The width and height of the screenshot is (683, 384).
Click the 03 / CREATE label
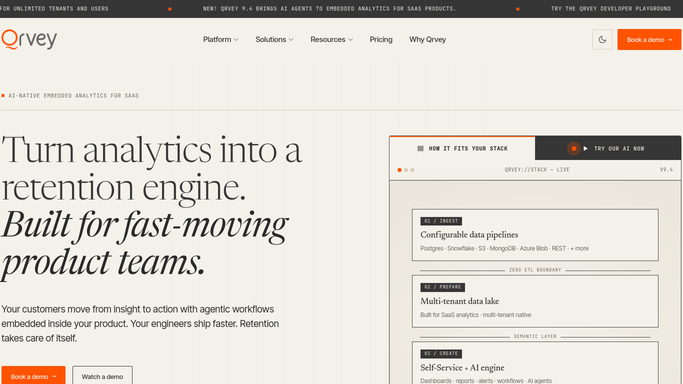441,354
